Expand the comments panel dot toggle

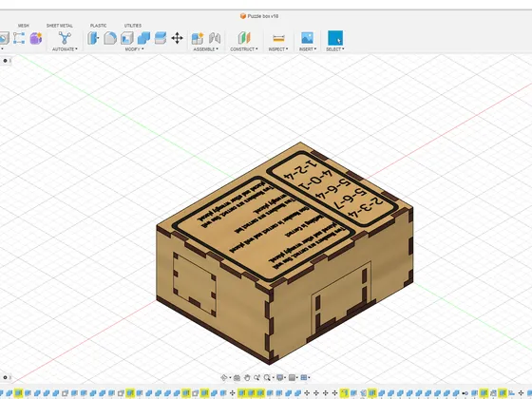(x=5, y=377)
